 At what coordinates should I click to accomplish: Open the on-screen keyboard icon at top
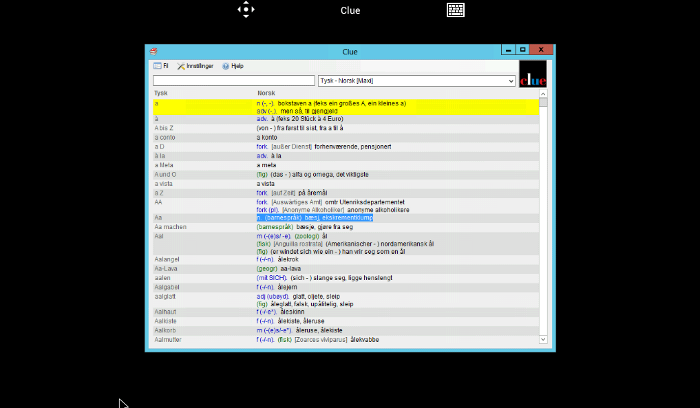[455, 10]
